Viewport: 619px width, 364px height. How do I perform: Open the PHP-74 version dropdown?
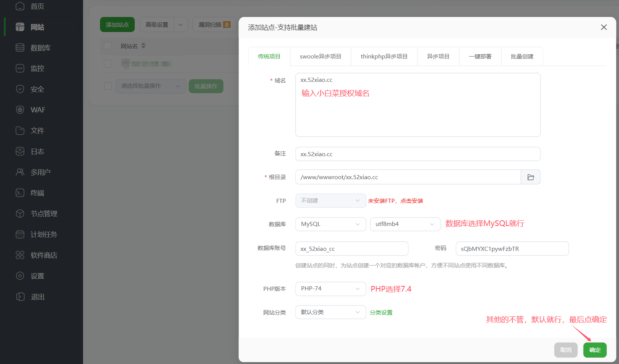tap(330, 289)
